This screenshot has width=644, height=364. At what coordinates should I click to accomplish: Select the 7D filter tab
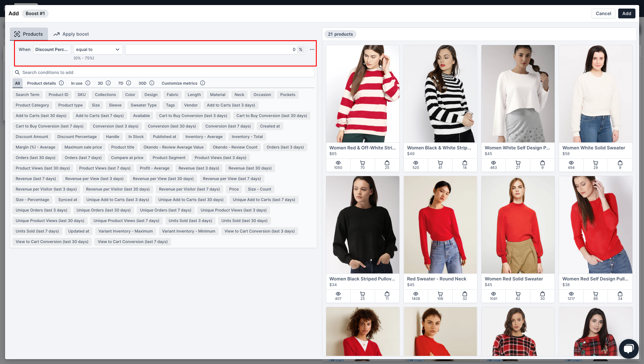pyautogui.click(x=120, y=83)
